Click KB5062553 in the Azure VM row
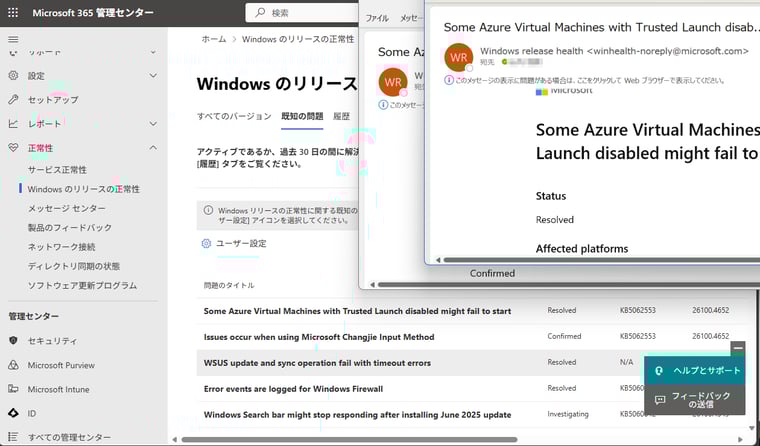The width and height of the screenshot is (760, 446). click(x=637, y=310)
